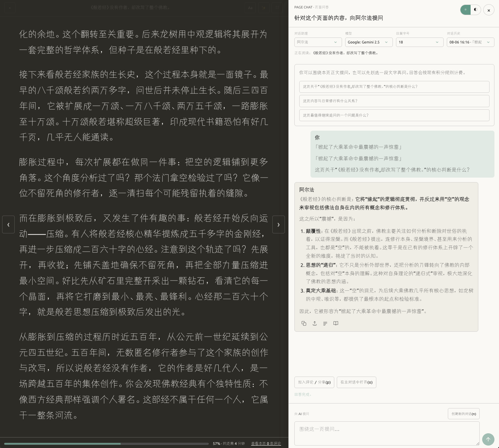Viewport: 499px width, 448px height.
Task: Click the 创建新的对话(n) button
Action: 464,414
